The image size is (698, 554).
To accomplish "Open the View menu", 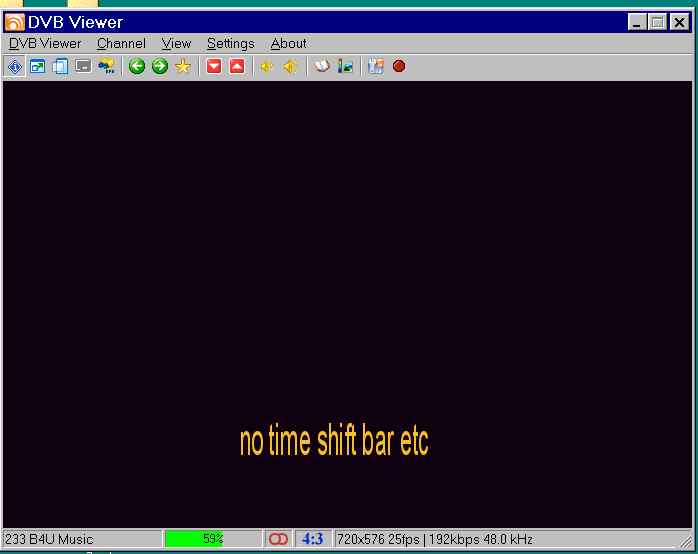I will tap(176, 44).
